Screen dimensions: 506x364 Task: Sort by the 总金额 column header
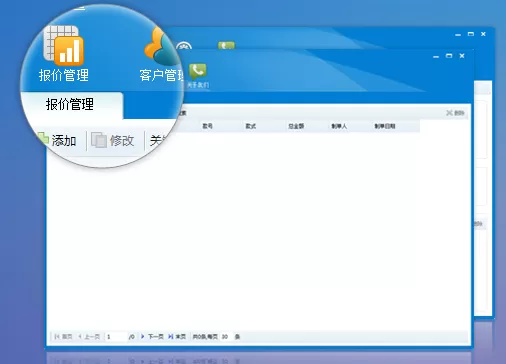tap(296, 126)
